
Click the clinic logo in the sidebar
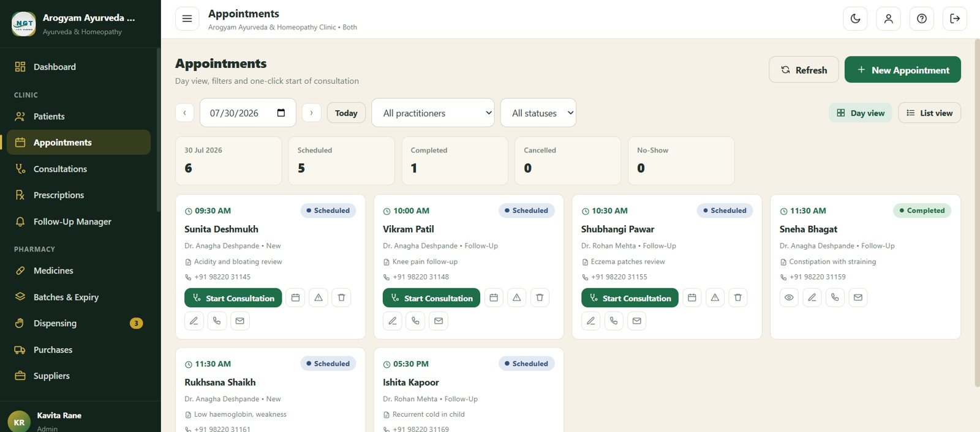tap(24, 24)
